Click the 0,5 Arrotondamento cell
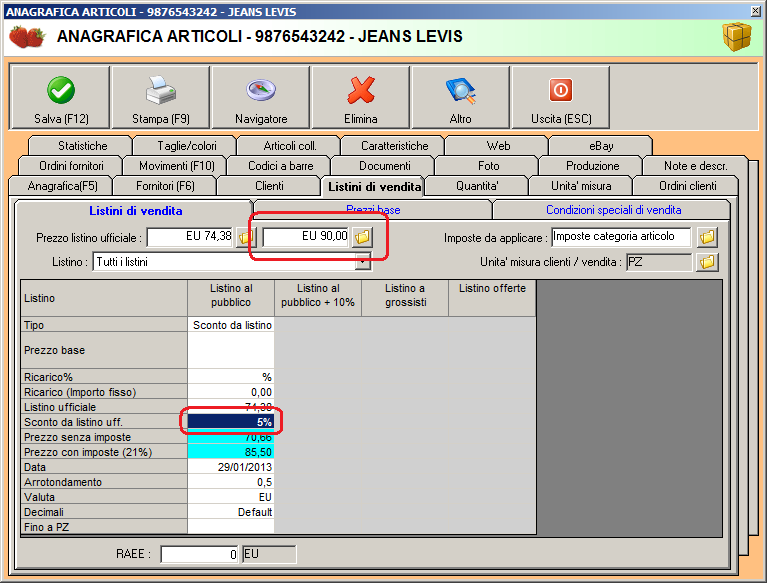767x583 pixels. 231,482
